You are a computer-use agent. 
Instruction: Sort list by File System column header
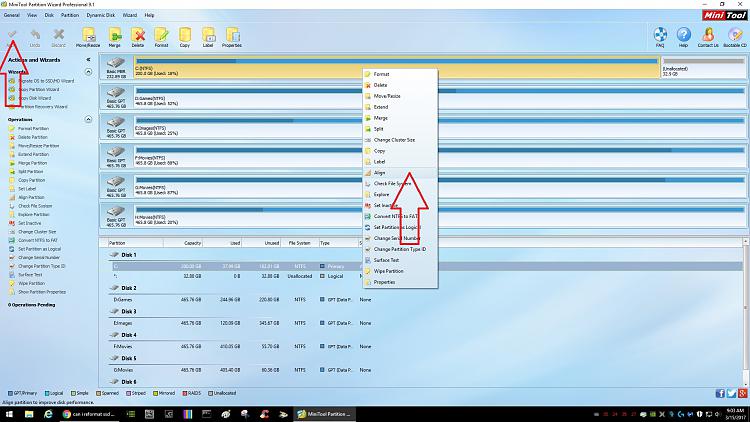click(299, 243)
